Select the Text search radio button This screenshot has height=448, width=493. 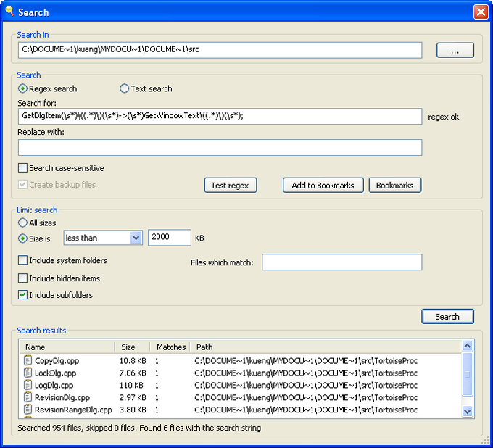(124, 89)
